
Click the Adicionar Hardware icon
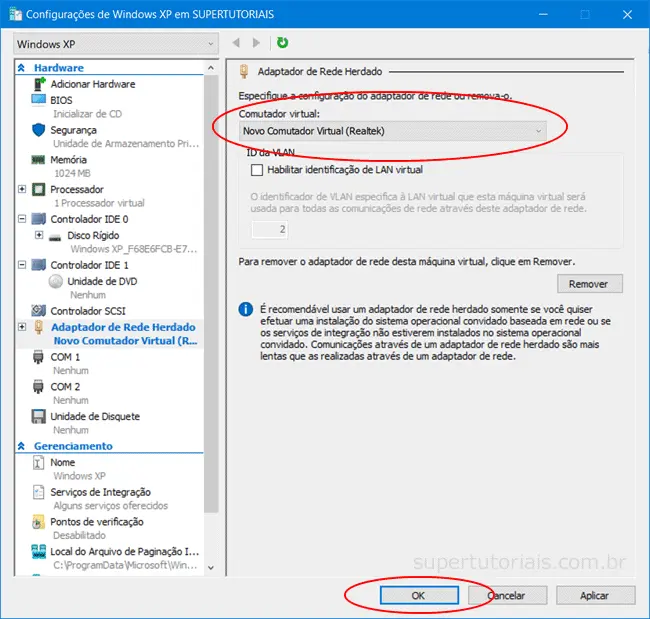tap(39, 84)
